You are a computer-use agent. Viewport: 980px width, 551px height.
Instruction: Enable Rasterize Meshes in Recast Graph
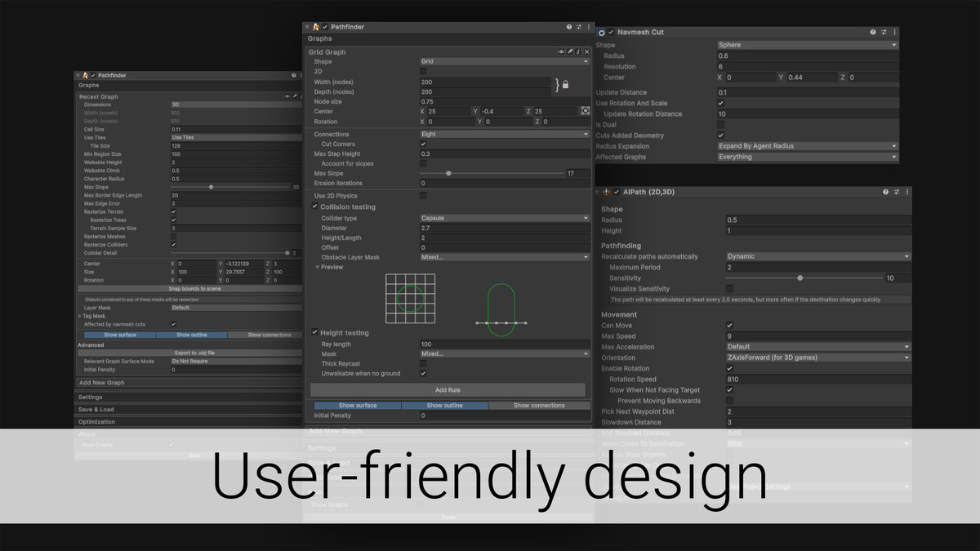[174, 237]
